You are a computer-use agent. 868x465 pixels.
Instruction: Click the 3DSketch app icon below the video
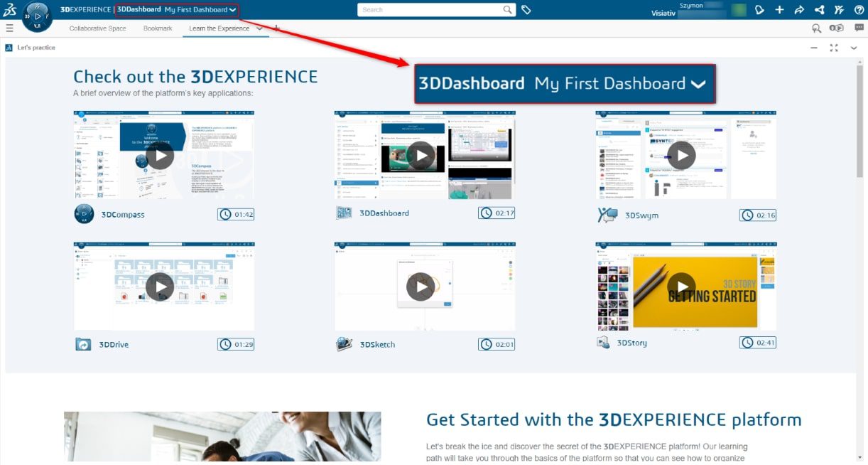(x=345, y=345)
